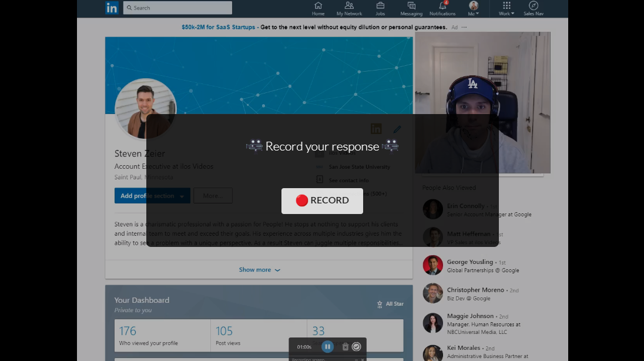
Task: Expand Show more in profile summary
Action: click(259, 270)
